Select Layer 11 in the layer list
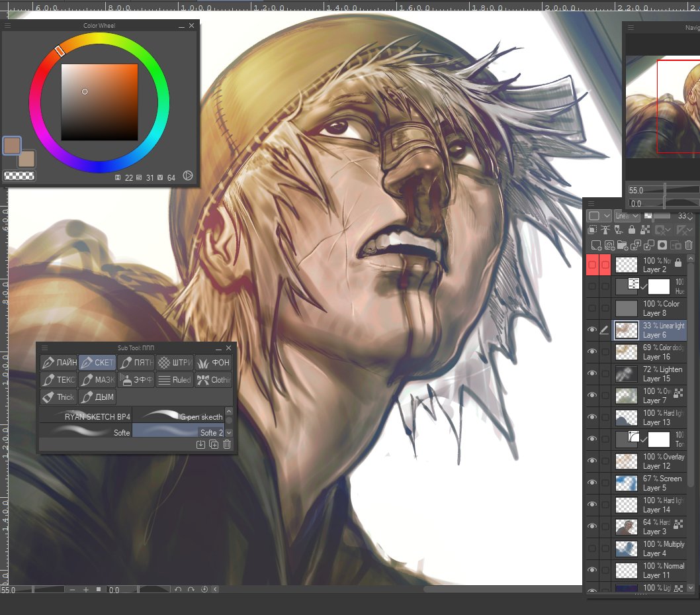 [650, 571]
